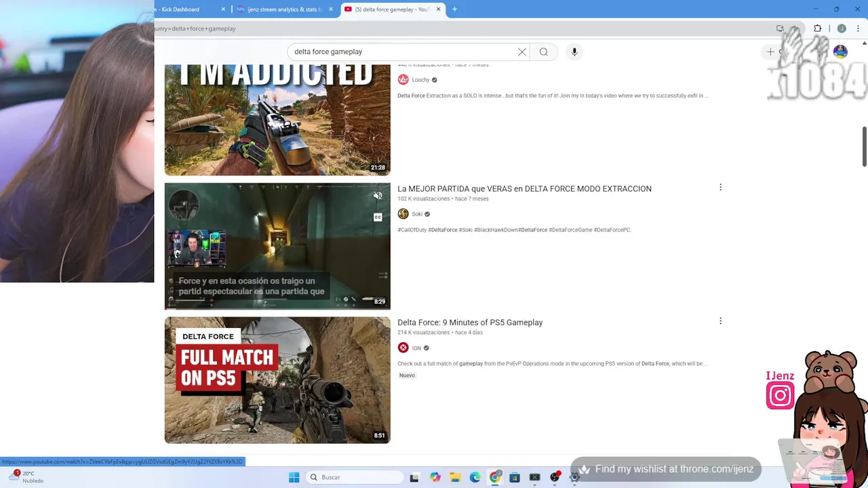This screenshot has height=488, width=868.
Task: Play the I'M ADDICTED thumbnail video
Action: pyautogui.click(x=277, y=120)
